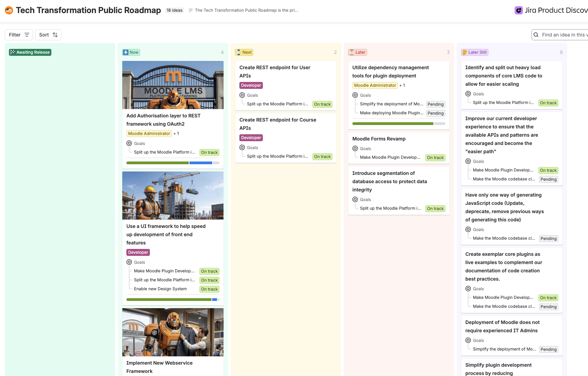Viewport: 588px width, 376px height.
Task: Select the Later Still column label
Action: (x=475, y=52)
